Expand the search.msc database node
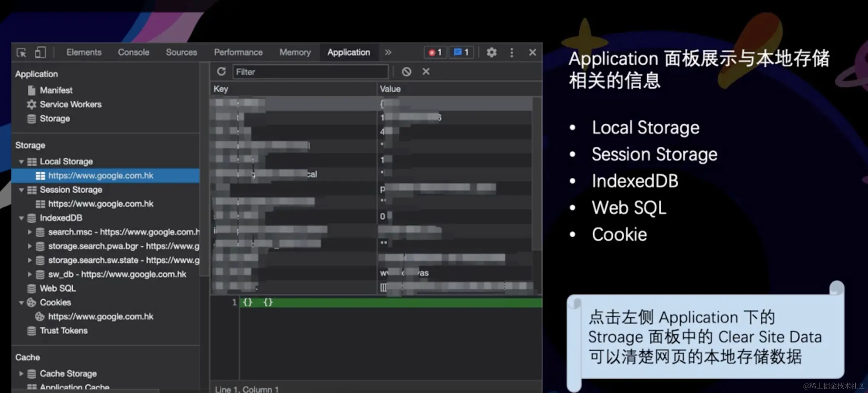Screen dimensions: 868x393 tap(30, 232)
